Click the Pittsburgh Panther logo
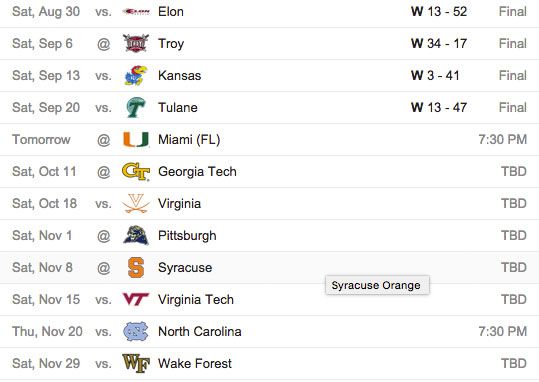This screenshot has height=382, width=539. [136, 236]
